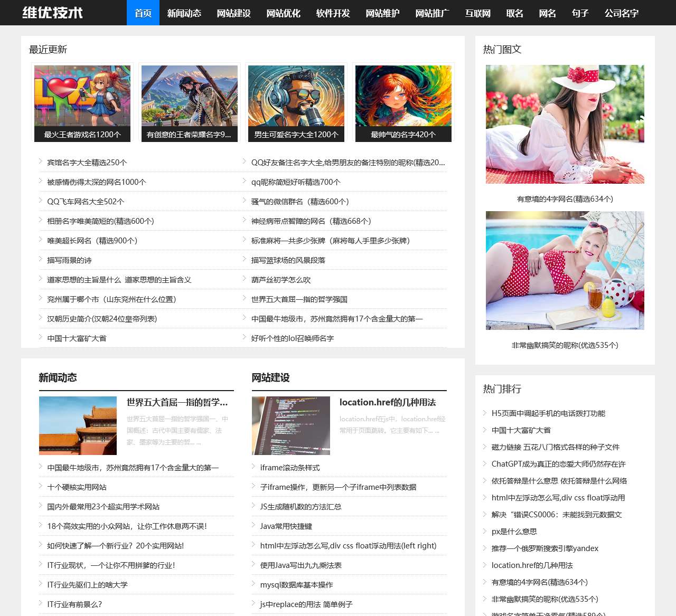Open the 有意境的4字网名 featured image
This screenshot has height=616, width=676.
pyautogui.click(x=565, y=124)
